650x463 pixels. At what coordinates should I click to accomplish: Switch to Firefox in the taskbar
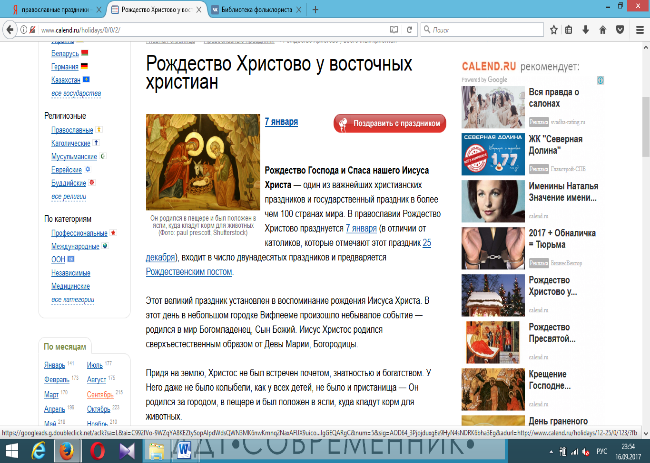[x=67, y=451]
